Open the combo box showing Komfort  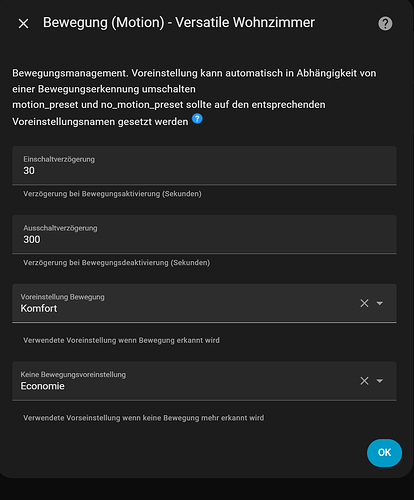[204, 303]
